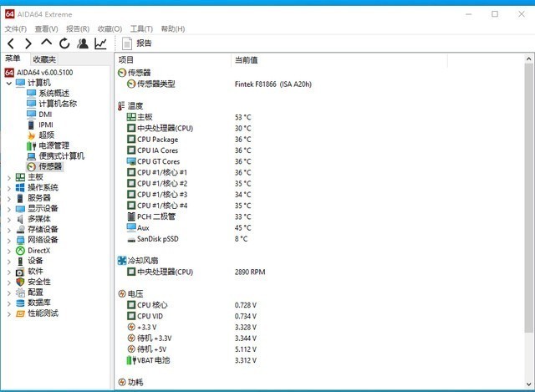Click the up-level arrow in the toolbar

click(47, 43)
